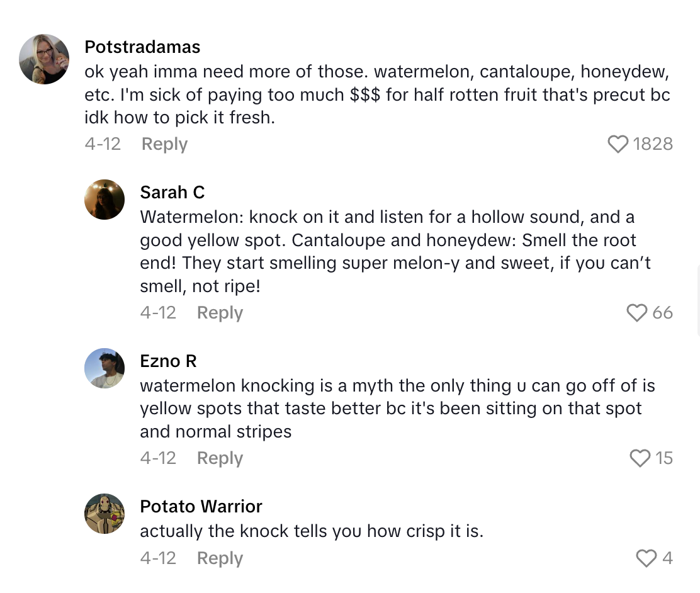Image resolution: width=700 pixels, height=593 pixels.
Task: Select Potato Warrior's comment about crisp knock
Action: click(312, 531)
